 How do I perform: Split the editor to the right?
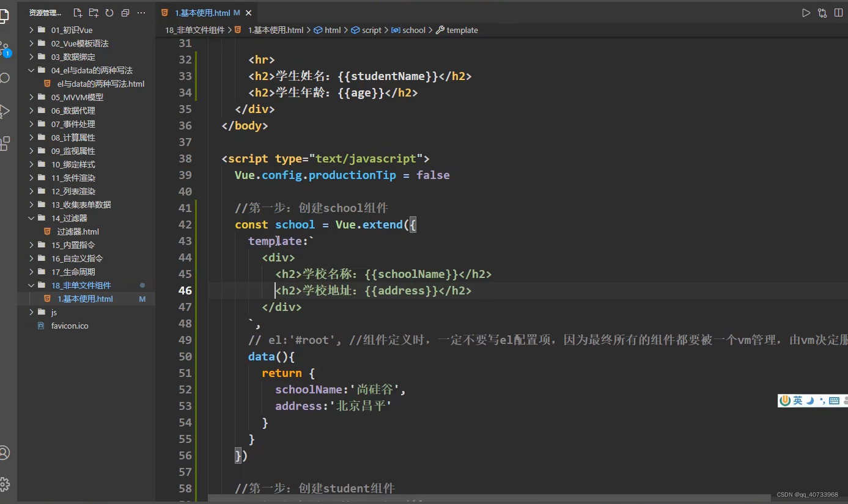pyautogui.click(x=838, y=13)
